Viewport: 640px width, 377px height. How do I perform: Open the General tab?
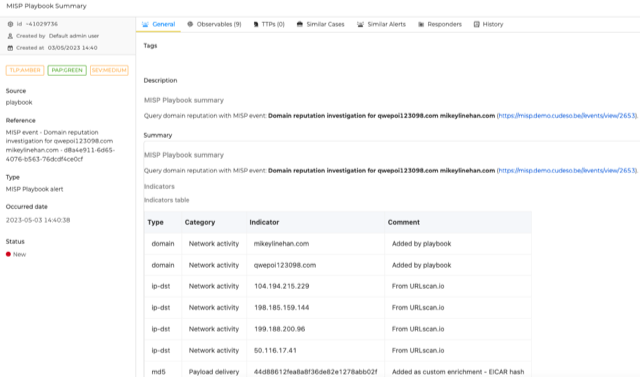(158, 24)
